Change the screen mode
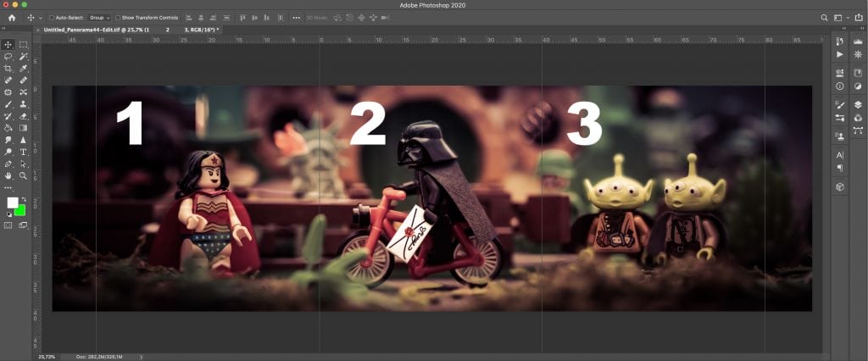 (23, 225)
